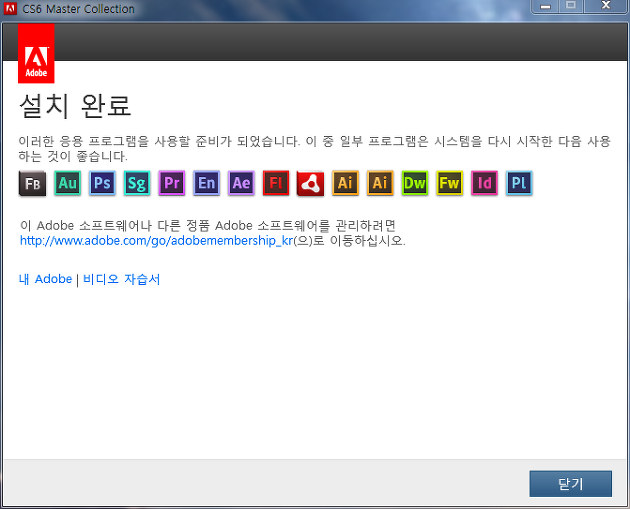Viewport: 630px width, 509px height.
Task: Click the Ai icon next to Dw icon
Action: (x=380, y=183)
